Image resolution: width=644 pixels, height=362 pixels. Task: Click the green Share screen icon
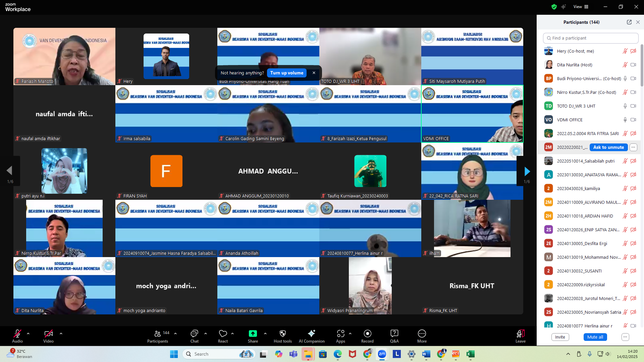pyautogui.click(x=253, y=334)
